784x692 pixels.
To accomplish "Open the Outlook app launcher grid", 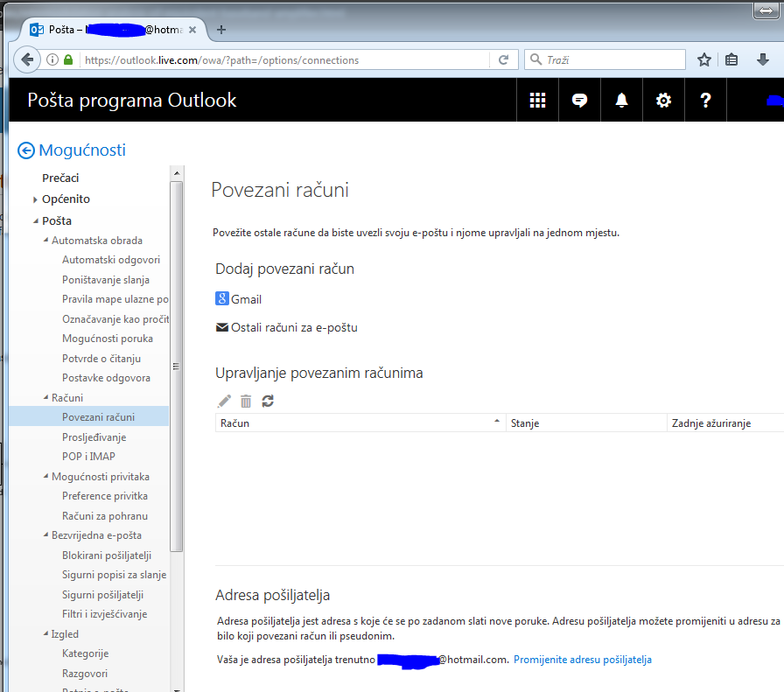I will [537, 101].
